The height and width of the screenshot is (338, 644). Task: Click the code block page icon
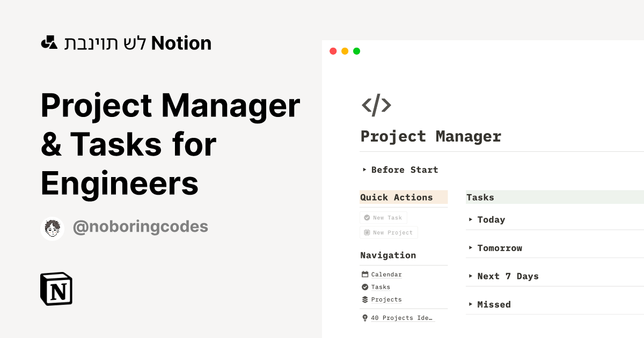pos(376,105)
